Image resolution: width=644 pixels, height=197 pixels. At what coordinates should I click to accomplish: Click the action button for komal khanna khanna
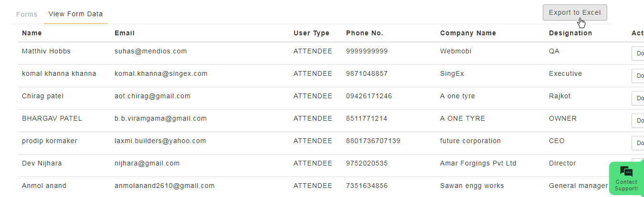638,76
